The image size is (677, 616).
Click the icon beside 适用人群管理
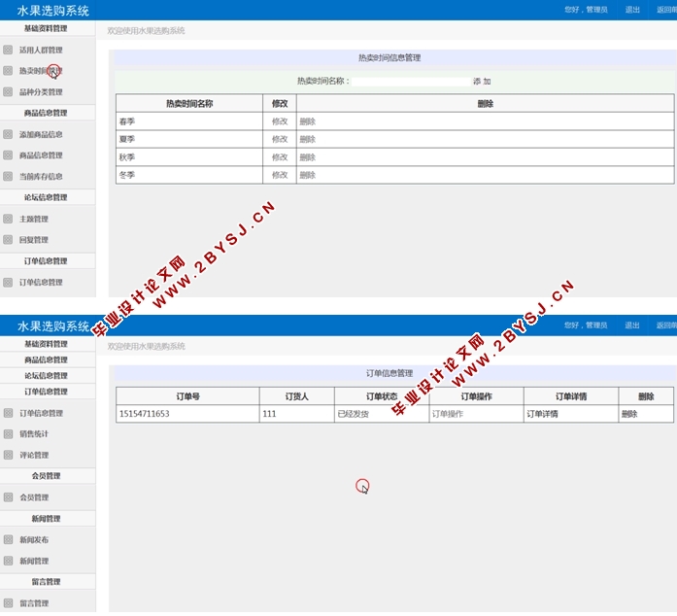[x=8, y=50]
